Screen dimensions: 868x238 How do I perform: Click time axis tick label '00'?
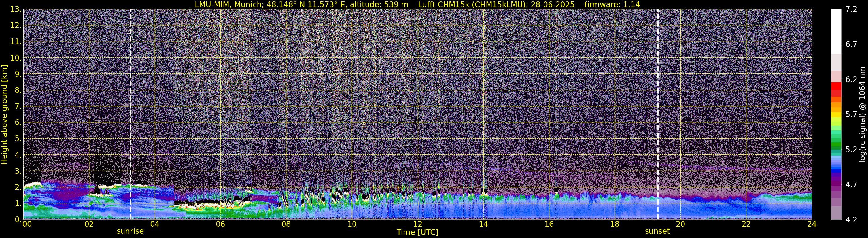click(27, 224)
